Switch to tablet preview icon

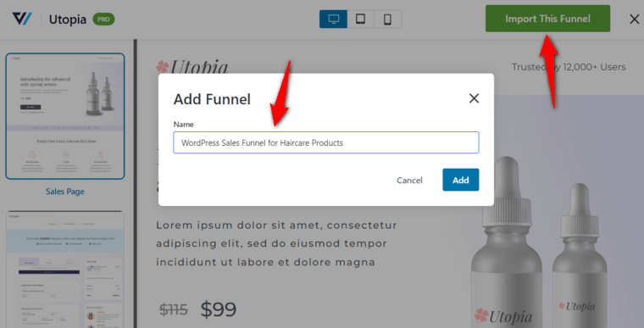pos(361,19)
